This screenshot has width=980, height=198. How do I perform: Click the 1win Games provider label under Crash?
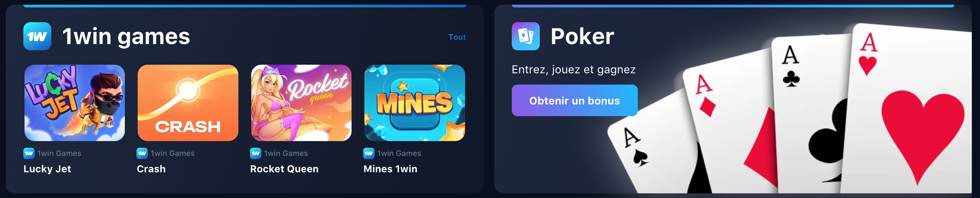(173, 153)
